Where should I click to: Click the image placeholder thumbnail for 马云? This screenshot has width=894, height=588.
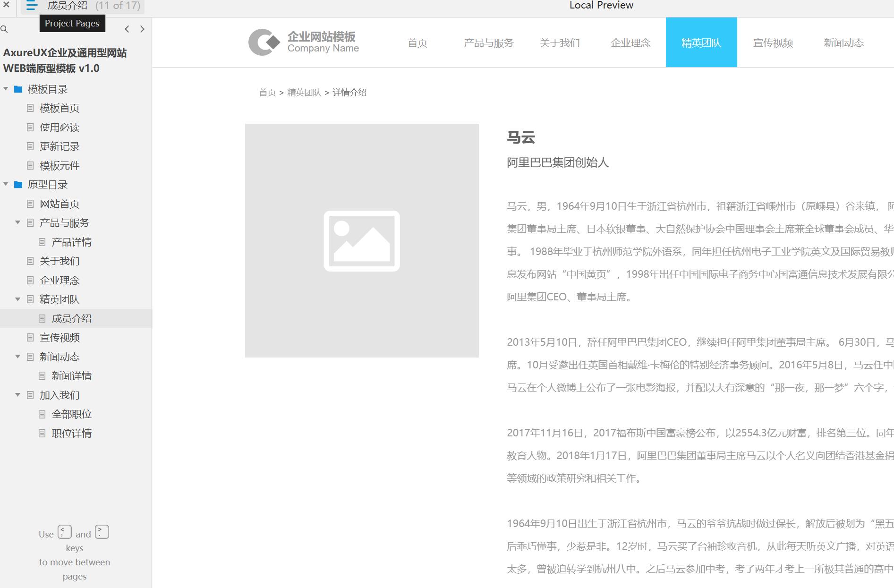coord(362,240)
